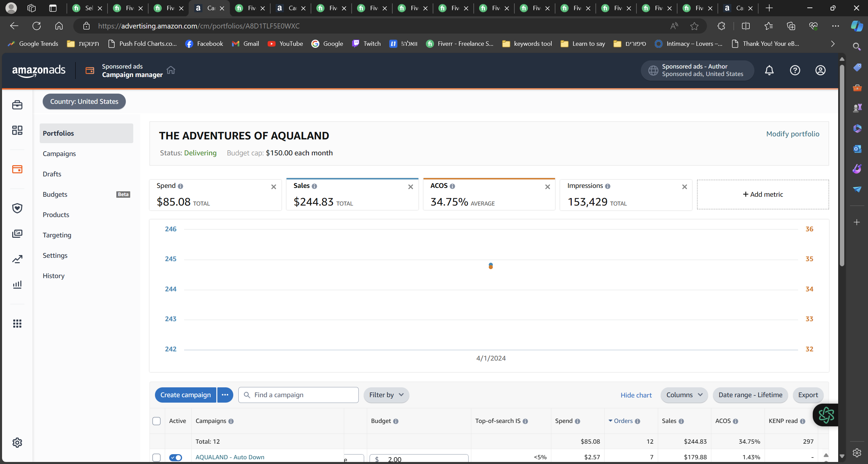Check the AQUALAND - Auto Down row checkbox
Screen dimensions: 868x464
click(156, 457)
